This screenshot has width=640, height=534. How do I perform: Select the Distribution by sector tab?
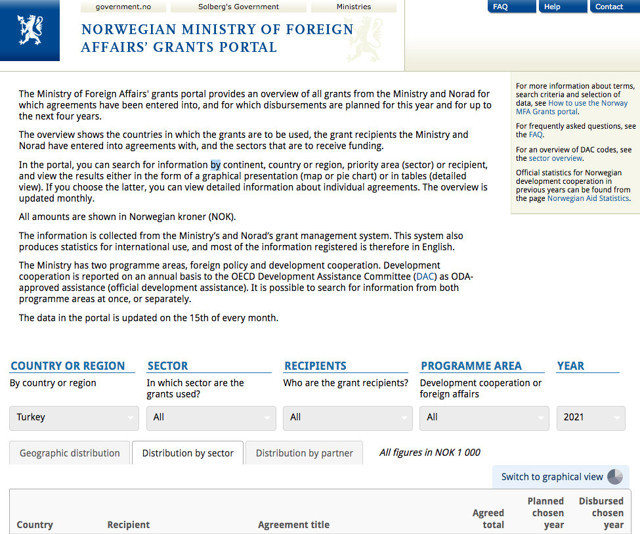[187, 453]
